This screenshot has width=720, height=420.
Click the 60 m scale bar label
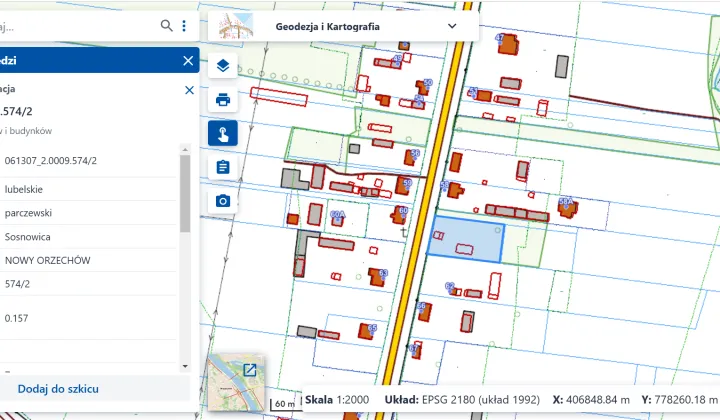coord(284,404)
